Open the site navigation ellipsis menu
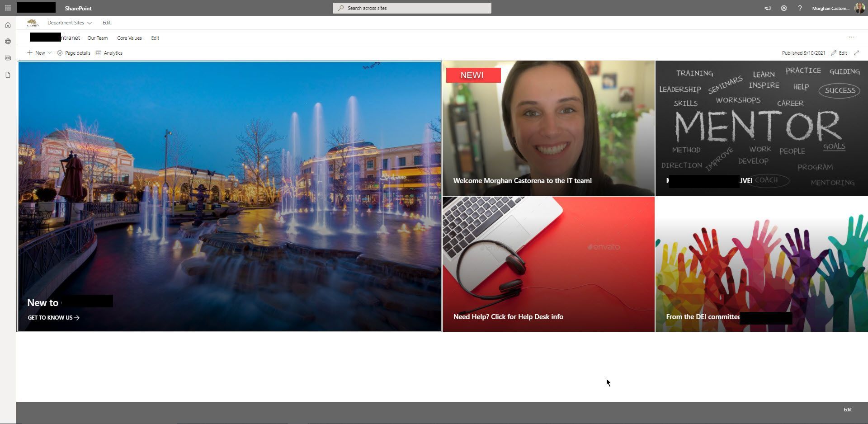This screenshot has width=868, height=424. pos(852,37)
